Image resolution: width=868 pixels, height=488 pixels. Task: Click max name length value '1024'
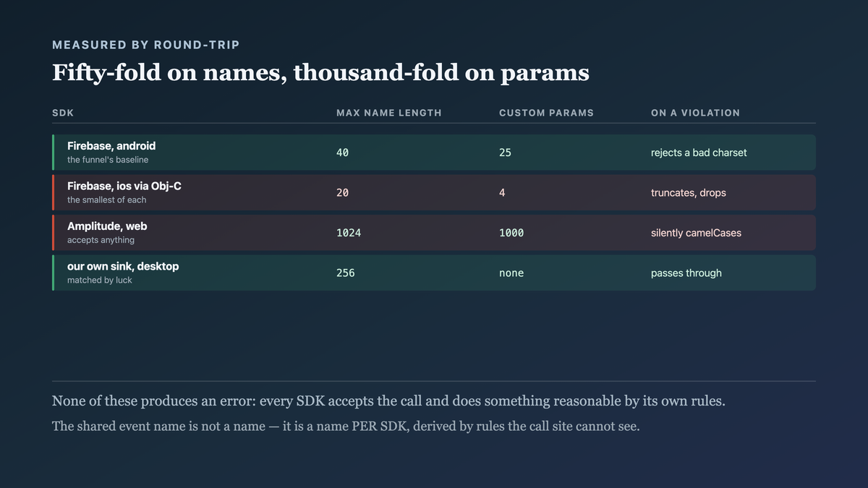point(349,233)
